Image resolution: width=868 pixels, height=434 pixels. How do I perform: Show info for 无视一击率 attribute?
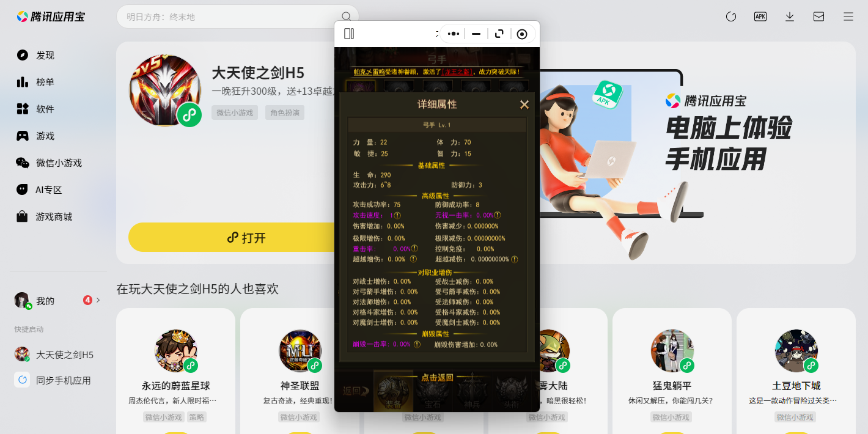[x=498, y=215]
